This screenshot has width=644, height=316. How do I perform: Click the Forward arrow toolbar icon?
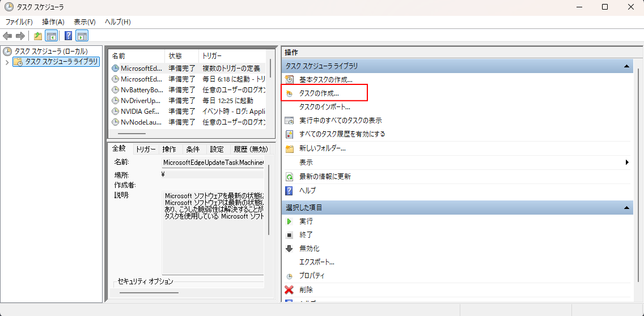20,36
